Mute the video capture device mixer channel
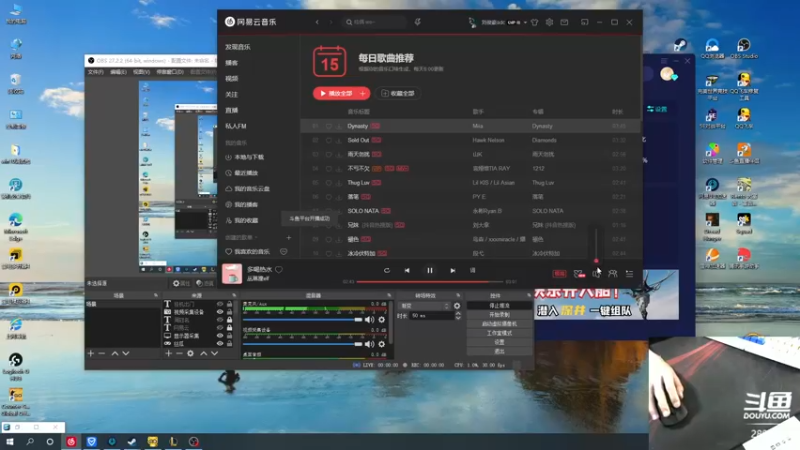The height and width of the screenshot is (450, 800). (x=369, y=344)
